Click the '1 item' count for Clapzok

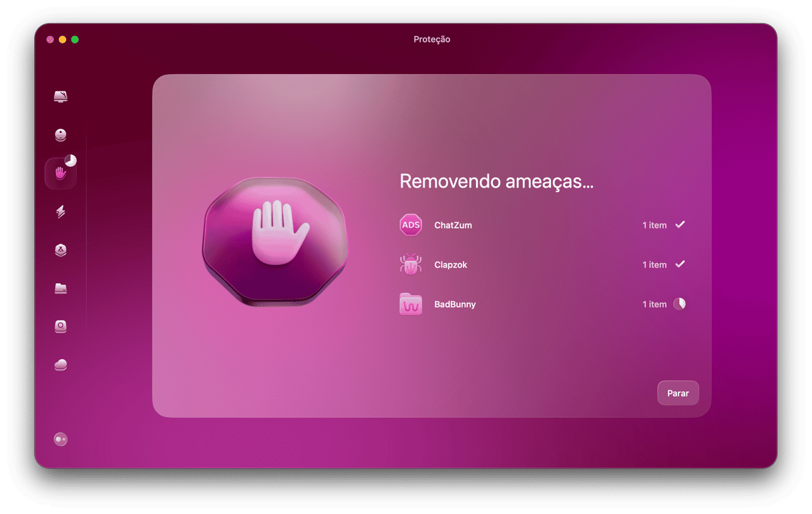pos(654,264)
